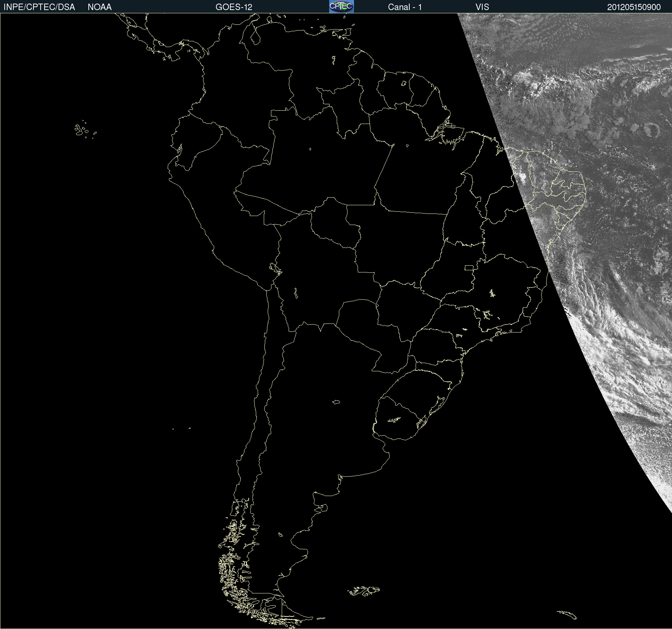Click the VIS channel label
Viewport: 672px width, 629px height.
[482, 7]
